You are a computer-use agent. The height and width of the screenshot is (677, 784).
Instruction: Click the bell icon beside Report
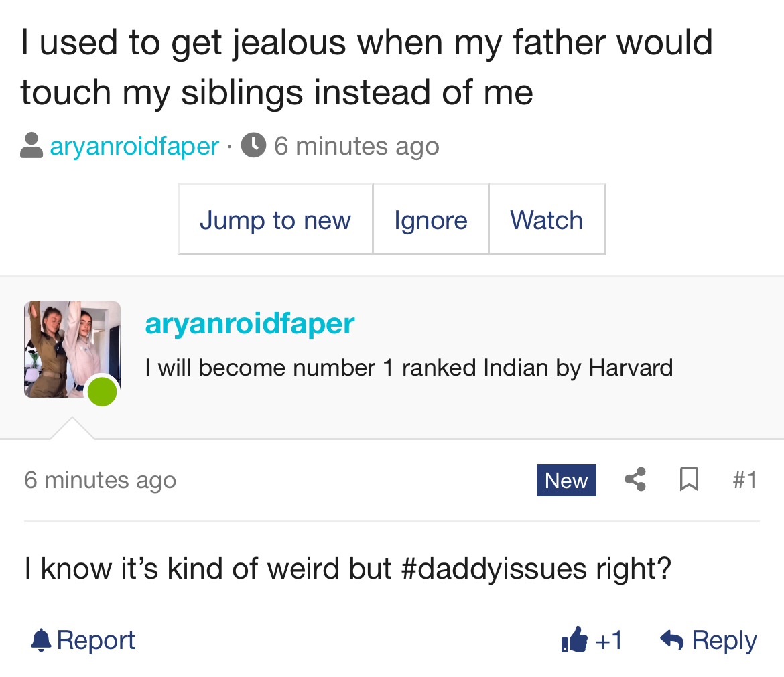[x=41, y=641]
